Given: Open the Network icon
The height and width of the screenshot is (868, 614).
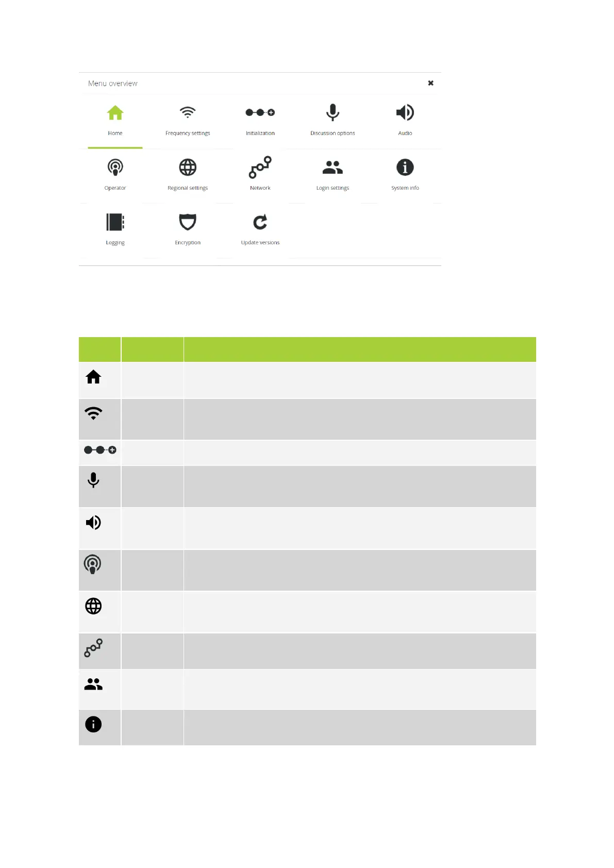Looking at the screenshot, I should (x=260, y=167).
